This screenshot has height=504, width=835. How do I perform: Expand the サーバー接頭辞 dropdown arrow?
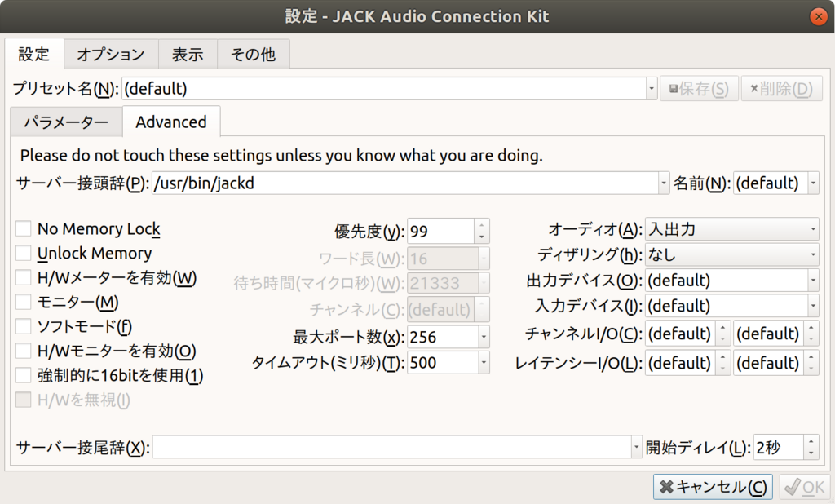(664, 183)
